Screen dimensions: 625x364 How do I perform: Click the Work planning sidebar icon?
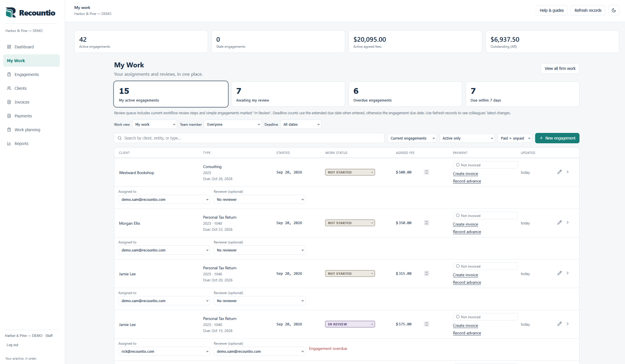point(9,130)
